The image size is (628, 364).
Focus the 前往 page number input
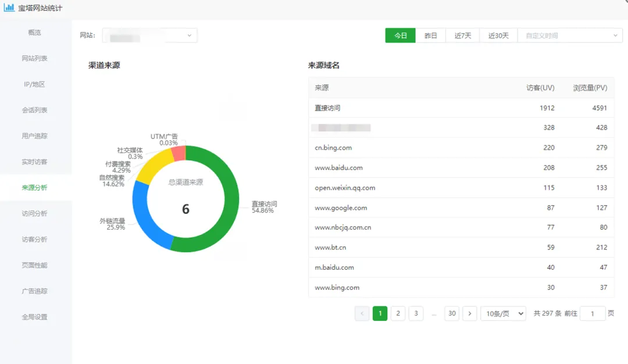click(x=593, y=313)
